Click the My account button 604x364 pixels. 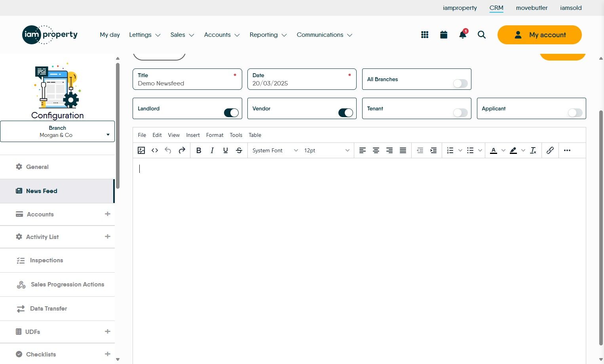coord(539,35)
